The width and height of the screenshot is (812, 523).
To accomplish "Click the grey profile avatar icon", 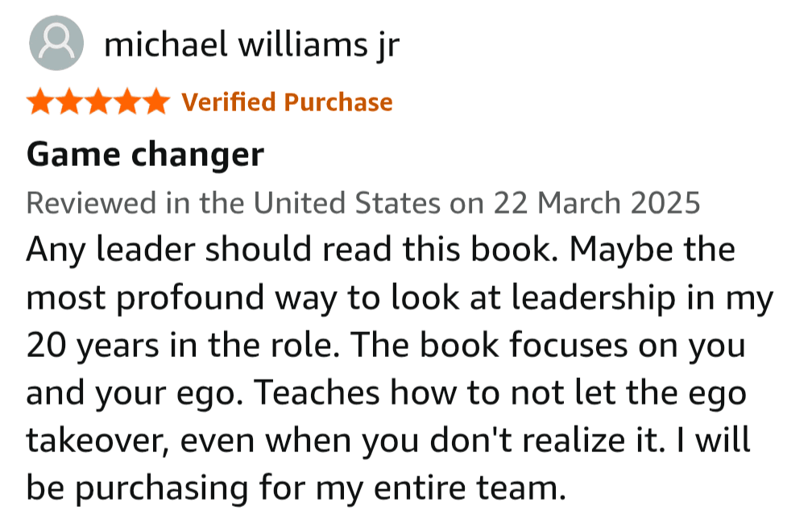I will pos(56,43).
